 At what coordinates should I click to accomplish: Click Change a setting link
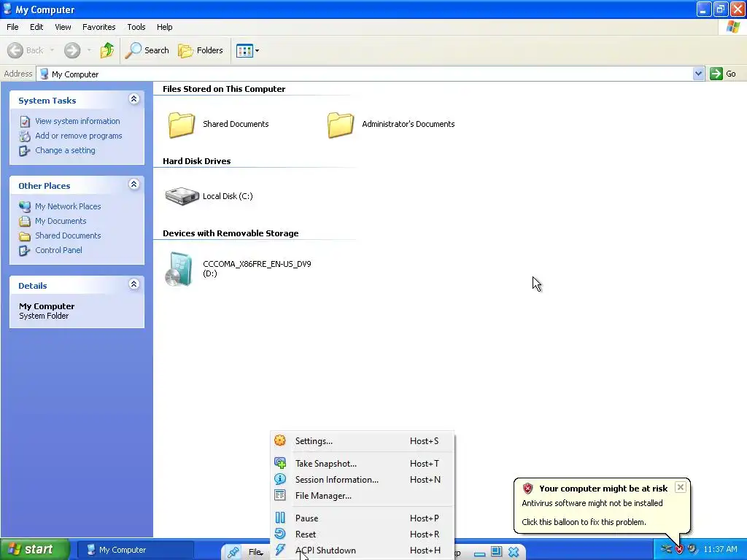(65, 150)
